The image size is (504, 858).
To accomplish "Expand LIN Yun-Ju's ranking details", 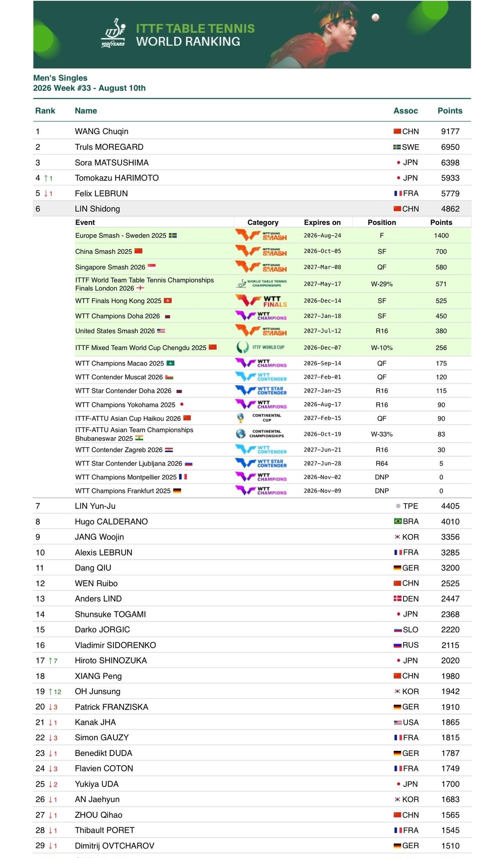I will coord(252,506).
